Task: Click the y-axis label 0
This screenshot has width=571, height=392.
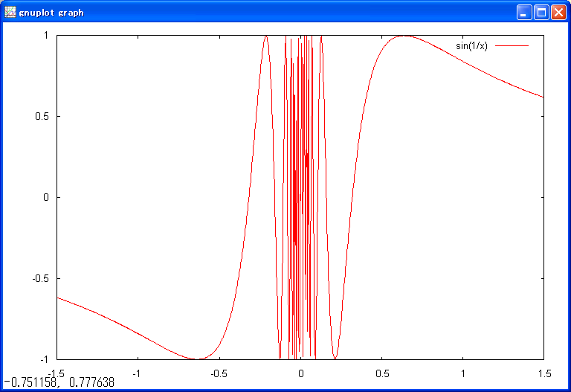Action: [x=46, y=197]
